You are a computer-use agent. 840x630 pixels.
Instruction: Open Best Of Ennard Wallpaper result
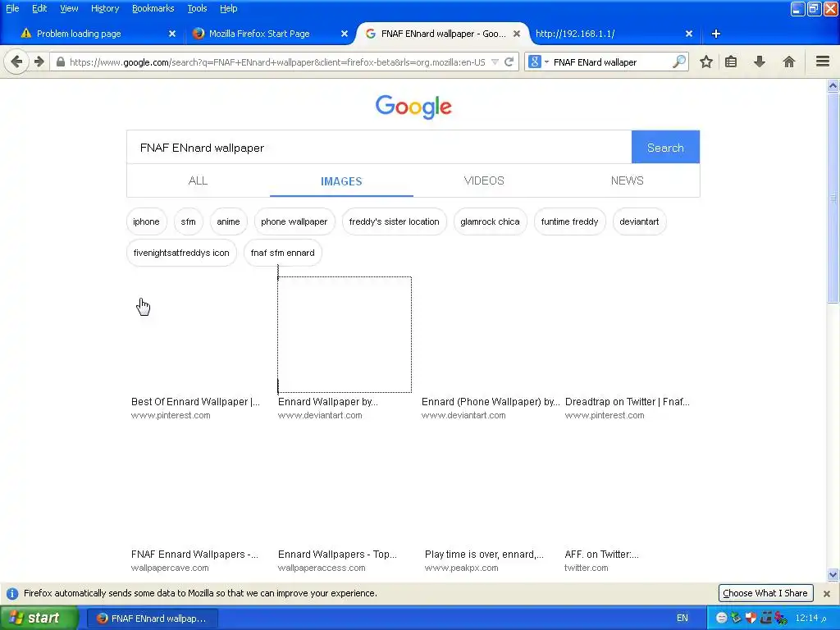point(195,402)
